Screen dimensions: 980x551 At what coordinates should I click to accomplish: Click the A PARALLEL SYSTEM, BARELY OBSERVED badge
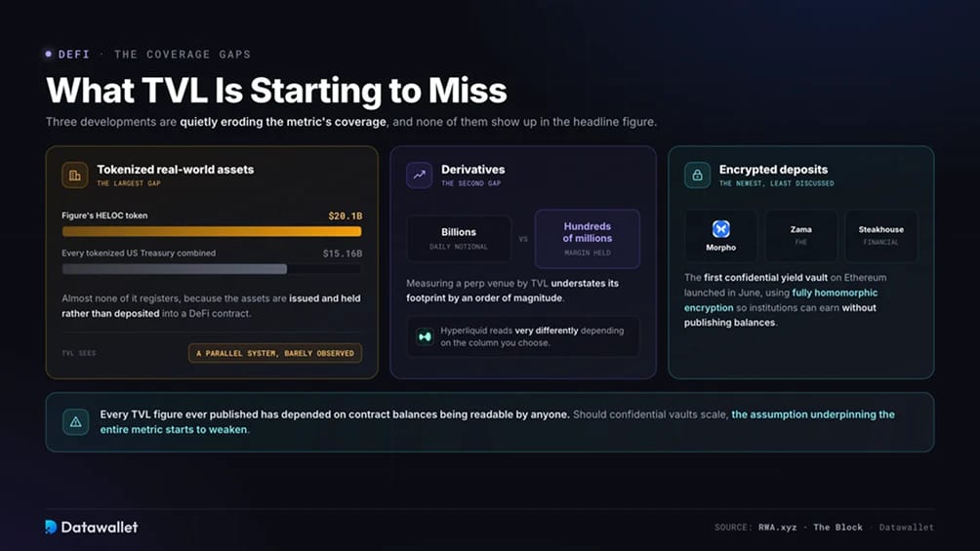click(275, 353)
